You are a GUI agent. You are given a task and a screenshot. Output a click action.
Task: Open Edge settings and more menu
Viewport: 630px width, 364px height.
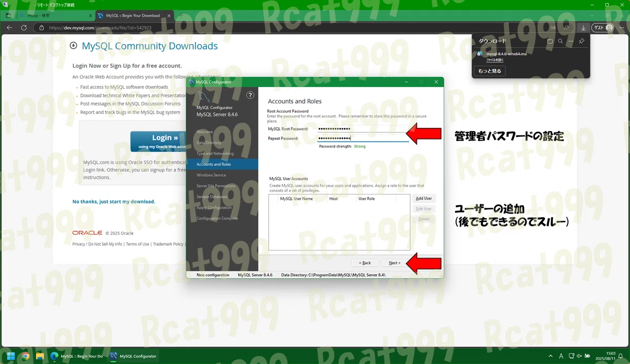[x=622, y=28]
